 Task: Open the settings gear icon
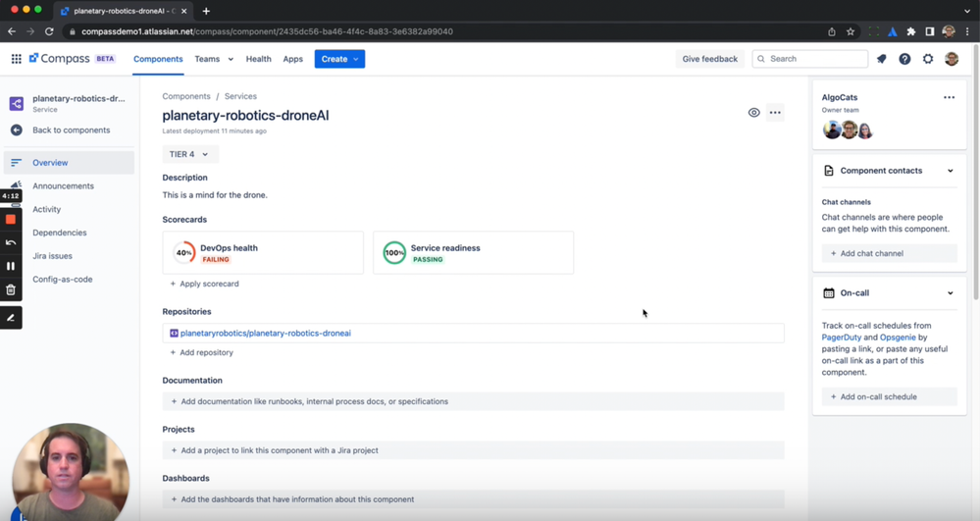point(928,59)
